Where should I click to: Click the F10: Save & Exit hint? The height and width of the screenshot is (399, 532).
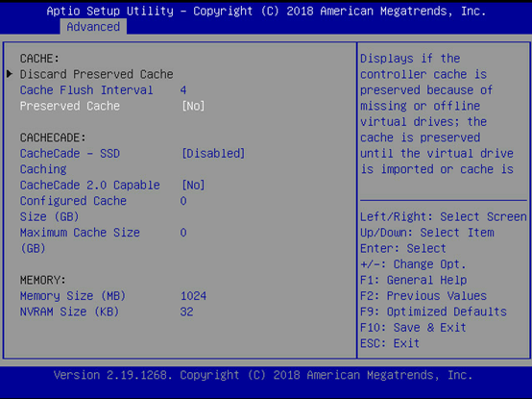[413, 327]
